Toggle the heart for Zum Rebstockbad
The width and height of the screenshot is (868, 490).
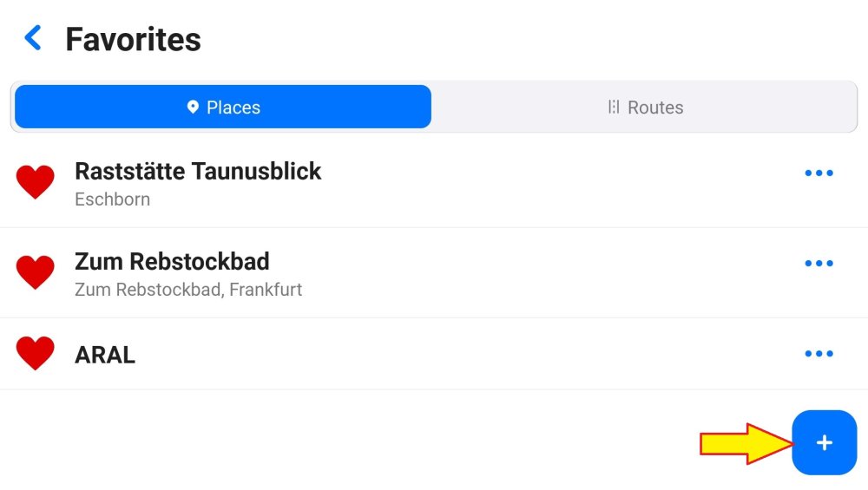[x=36, y=272]
